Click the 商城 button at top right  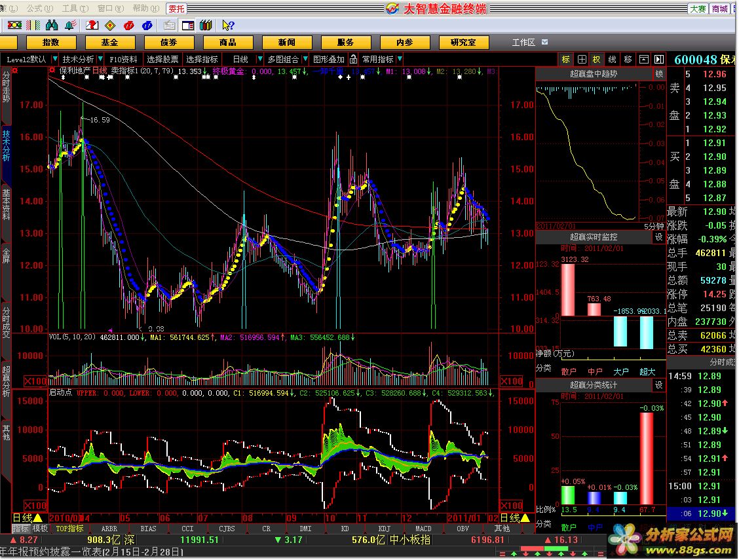pyautogui.click(x=719, y=9)
